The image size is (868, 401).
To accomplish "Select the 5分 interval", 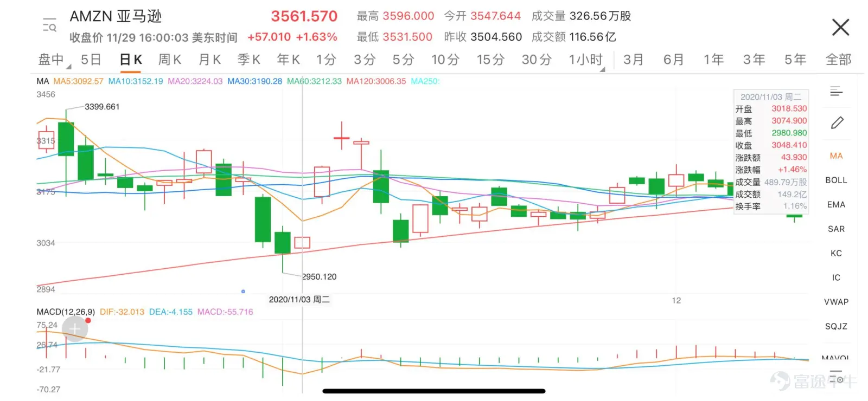I will pos(403,60).
